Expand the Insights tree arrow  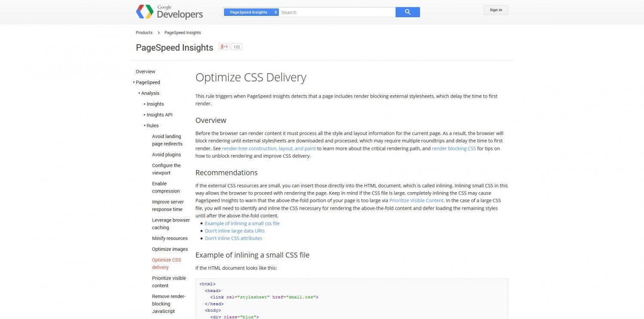click(145, 104)
